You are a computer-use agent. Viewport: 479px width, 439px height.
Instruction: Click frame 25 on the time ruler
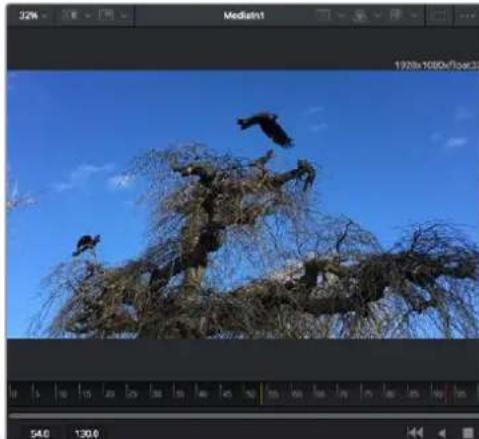click(x=132, y=394)
